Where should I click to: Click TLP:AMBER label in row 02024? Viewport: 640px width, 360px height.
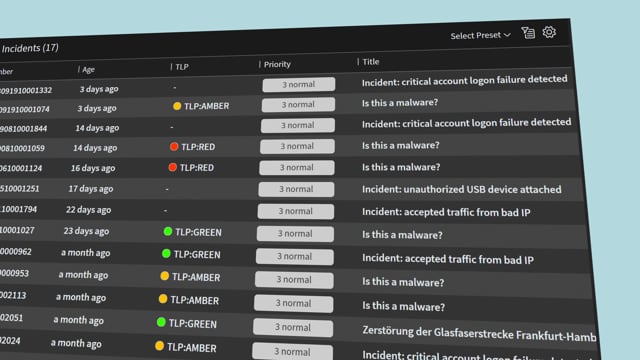point(191,348)
